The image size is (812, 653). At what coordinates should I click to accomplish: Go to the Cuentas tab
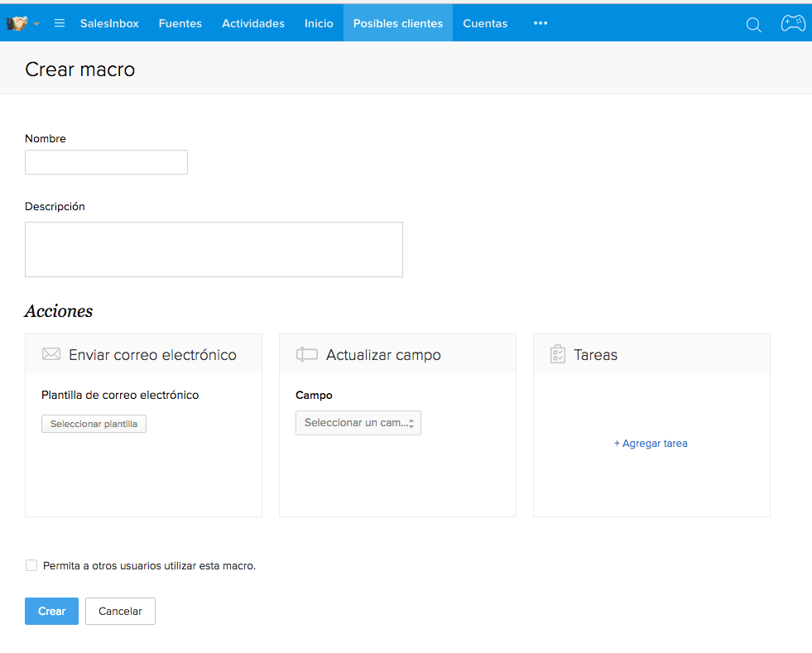[x=485, y=23]
